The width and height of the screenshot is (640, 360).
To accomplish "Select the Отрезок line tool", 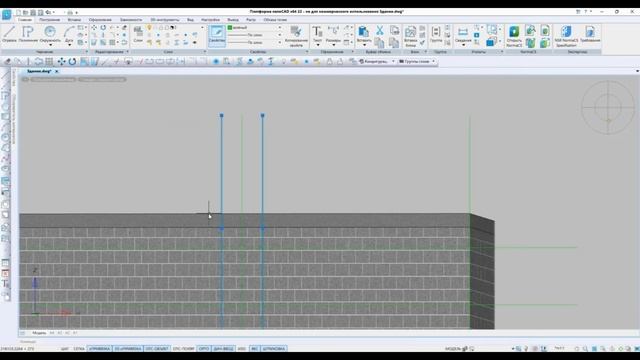I will tap(9, 34).
